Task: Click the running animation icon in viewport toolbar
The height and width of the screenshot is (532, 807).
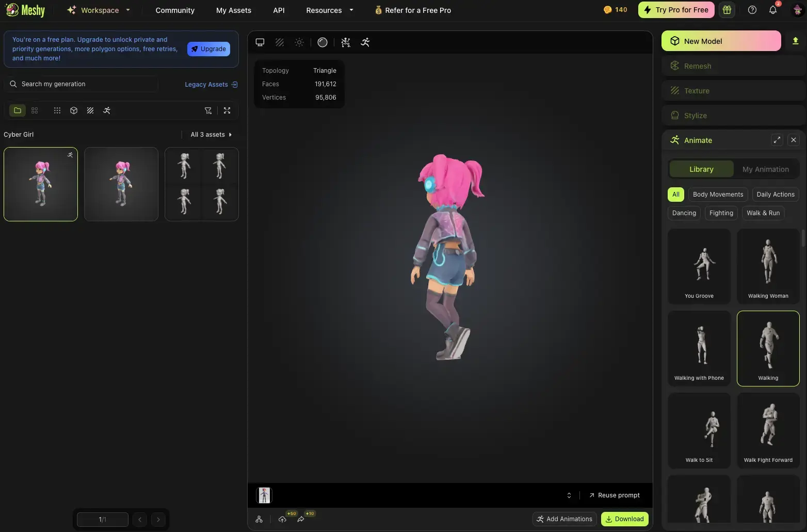Action: (365, 42)
